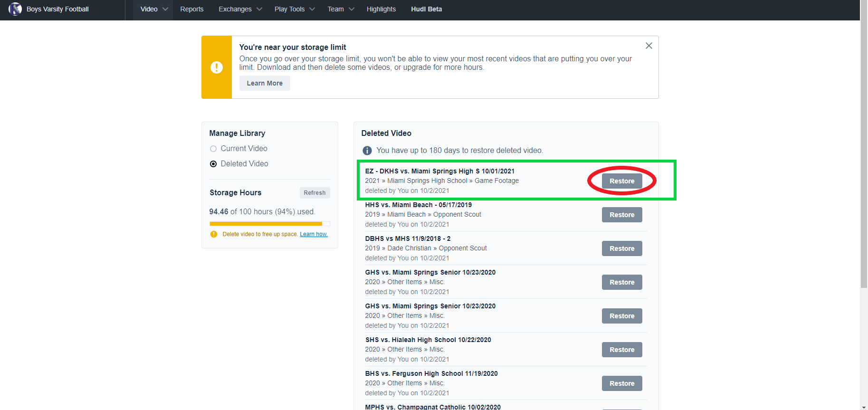Click the title 'EZ - DKHS vs. Miami Springs High S 10/01/2021'

440,171
